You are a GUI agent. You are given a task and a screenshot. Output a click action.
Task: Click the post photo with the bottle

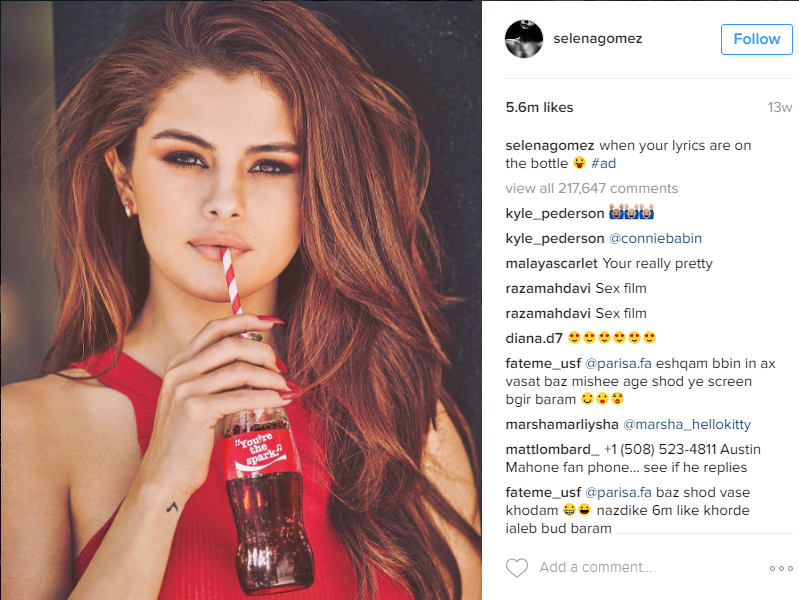click(241, 300)
